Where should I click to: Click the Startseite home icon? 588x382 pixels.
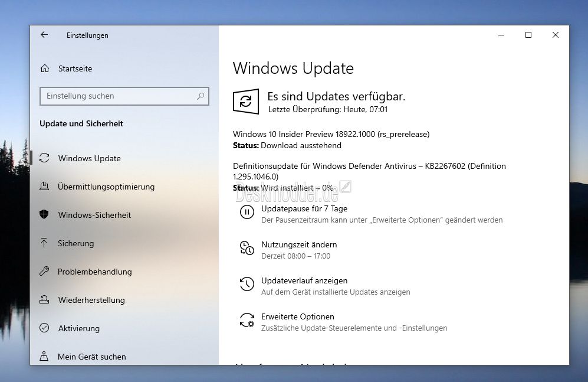(45, 68)
